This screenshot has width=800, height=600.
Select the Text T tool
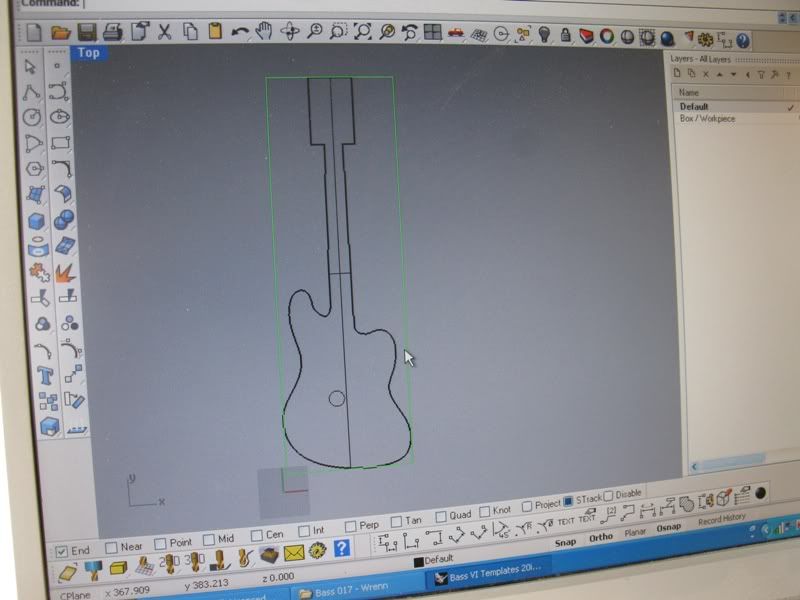coord(45,376)
